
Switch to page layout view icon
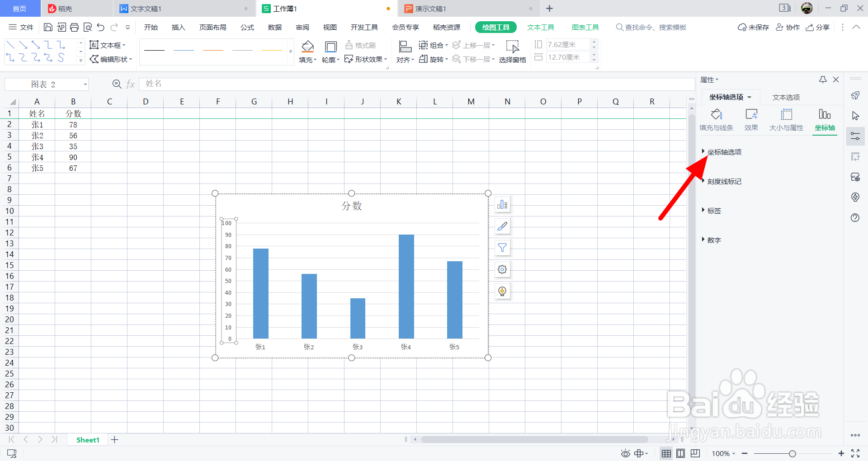681,453
